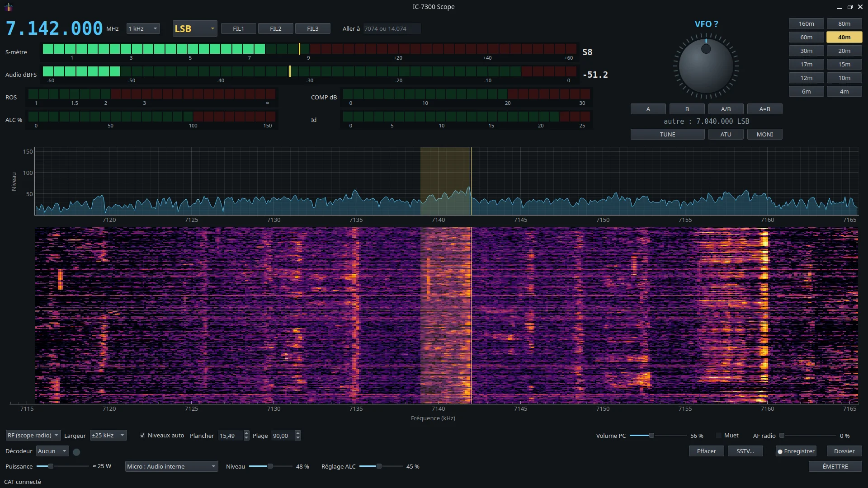Viewport: 868px width, 488px height.
Task: Equalize VFOs with A=B button
Action: click(x=764, y=109)
